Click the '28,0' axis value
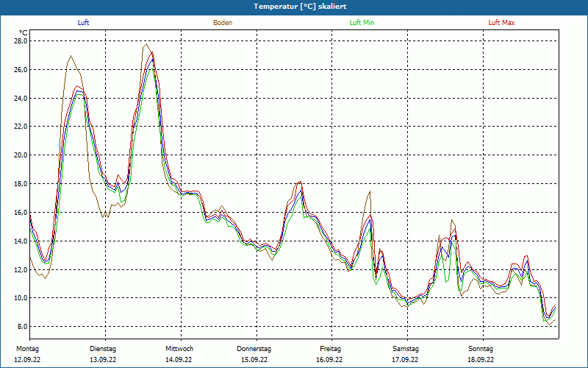588x368 pixels. 21,41
